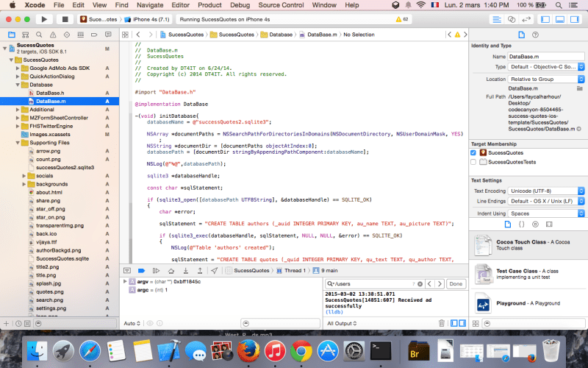Show the Quick Help inspector
This screenshot has height=368, width=588.
535,35
